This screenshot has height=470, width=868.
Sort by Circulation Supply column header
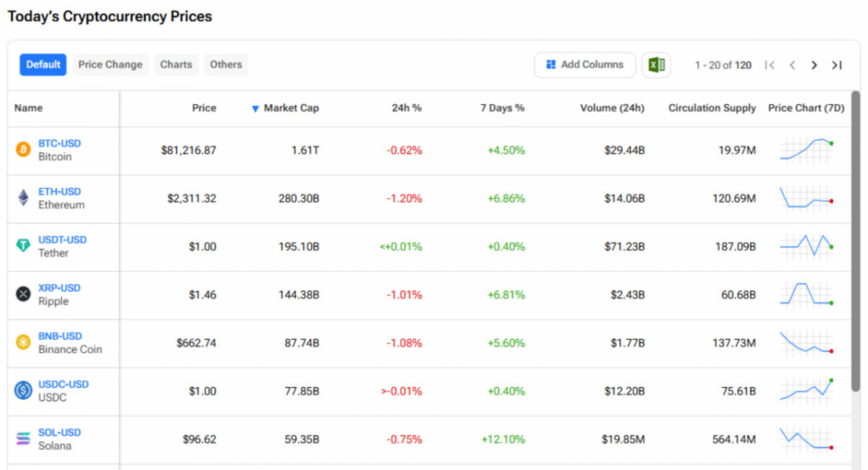pos(712,108)
